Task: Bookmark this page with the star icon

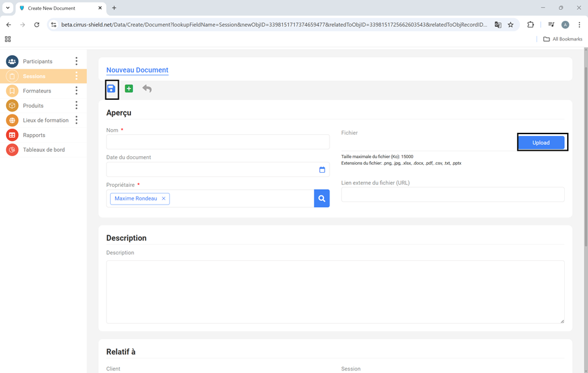Action: pos(511,25)
